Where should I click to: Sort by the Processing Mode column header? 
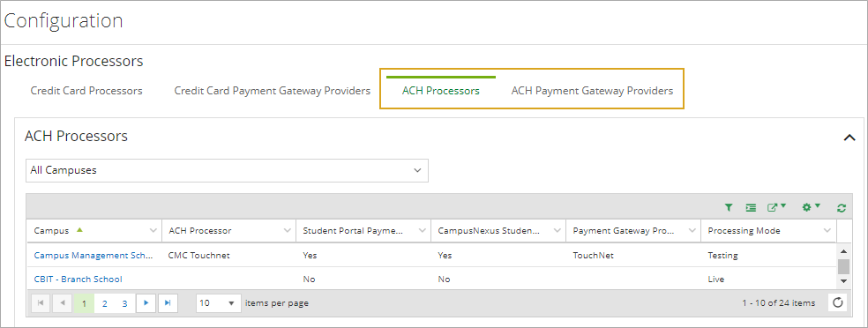(744, 231)
